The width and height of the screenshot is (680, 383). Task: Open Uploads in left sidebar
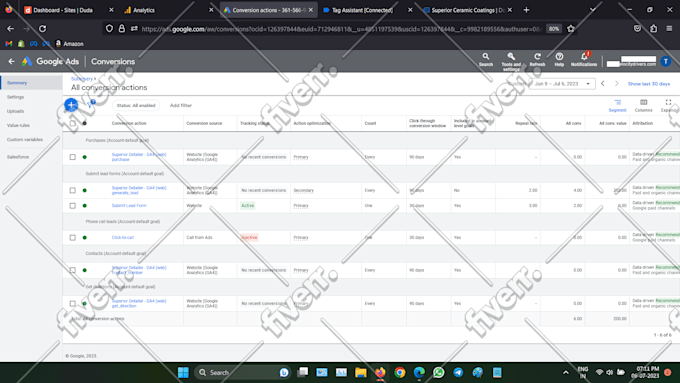click(16, 111)
